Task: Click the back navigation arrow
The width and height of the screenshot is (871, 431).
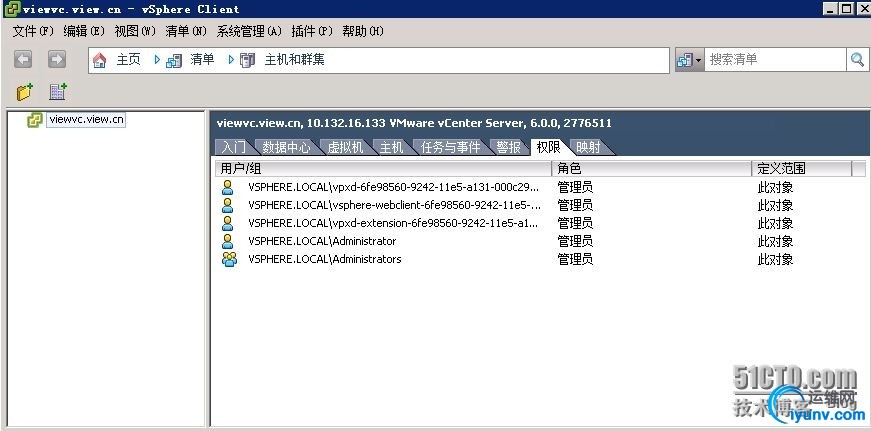Action: (x=23, y=59)
